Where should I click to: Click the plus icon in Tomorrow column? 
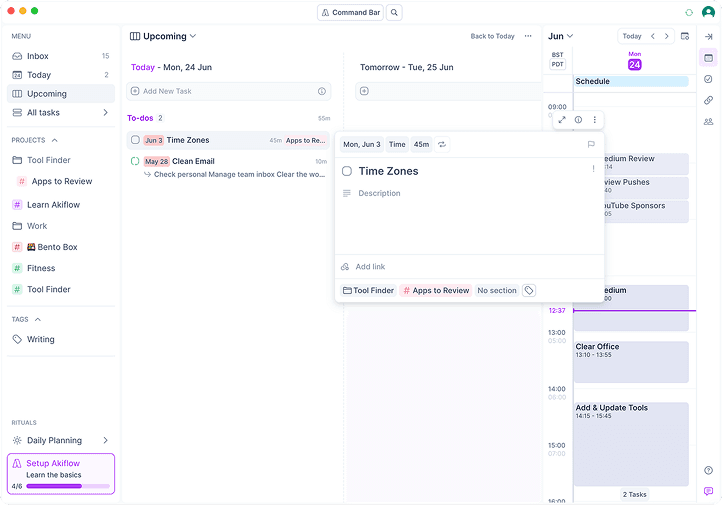click(x=364, y=91)
